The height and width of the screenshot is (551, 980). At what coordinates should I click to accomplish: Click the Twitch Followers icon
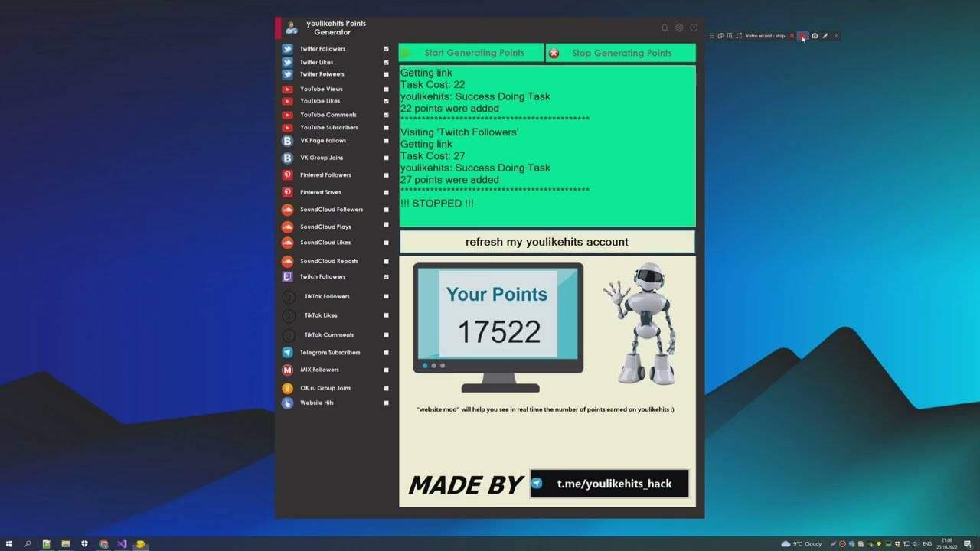(287, 277)
